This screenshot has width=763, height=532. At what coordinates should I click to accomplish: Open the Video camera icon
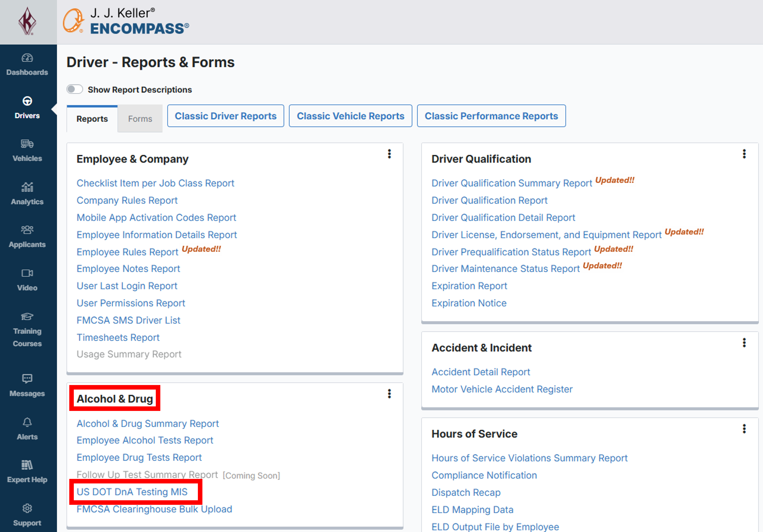(27, 273)
